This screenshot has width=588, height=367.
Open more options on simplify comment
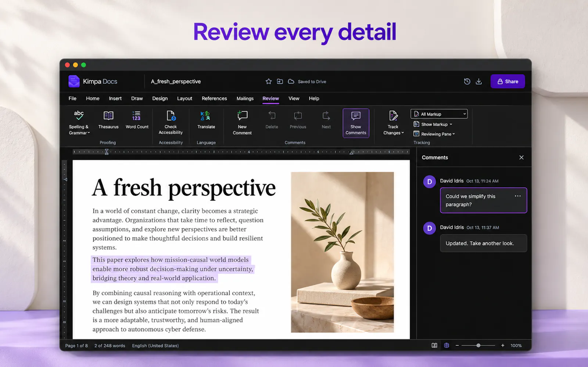518,196
